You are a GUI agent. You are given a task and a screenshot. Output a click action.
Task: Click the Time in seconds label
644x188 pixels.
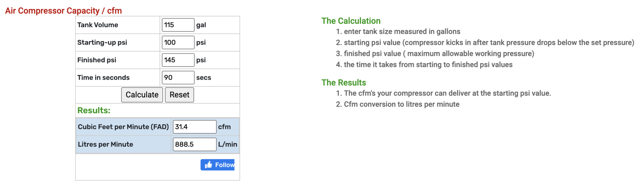pyautogui.click(x=103, y=77)
